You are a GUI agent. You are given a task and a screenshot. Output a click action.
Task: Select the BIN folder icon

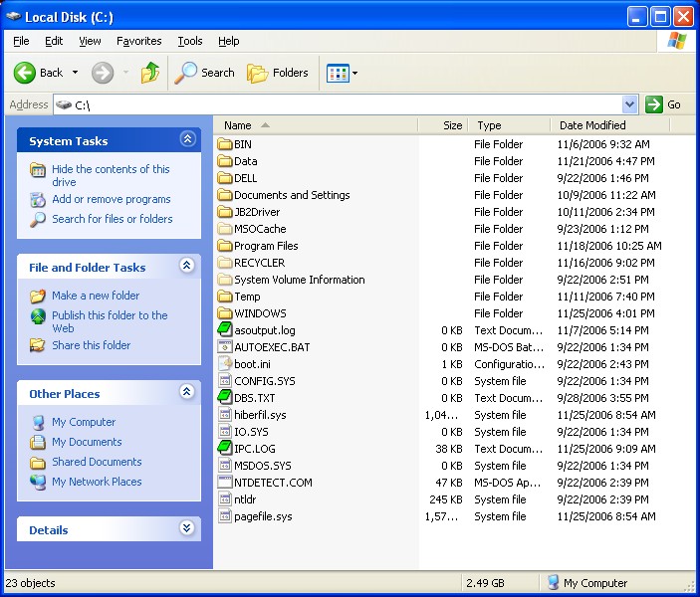point(225,144)
